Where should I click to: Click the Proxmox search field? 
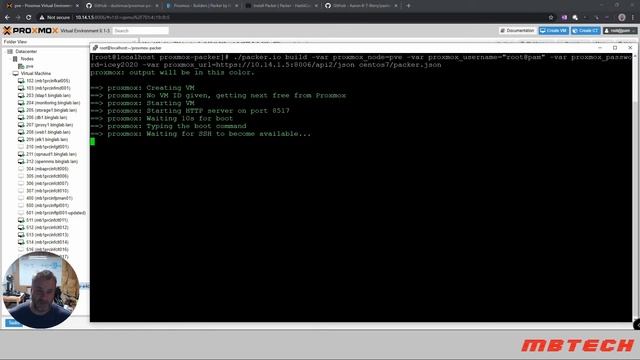click(140, 31)
